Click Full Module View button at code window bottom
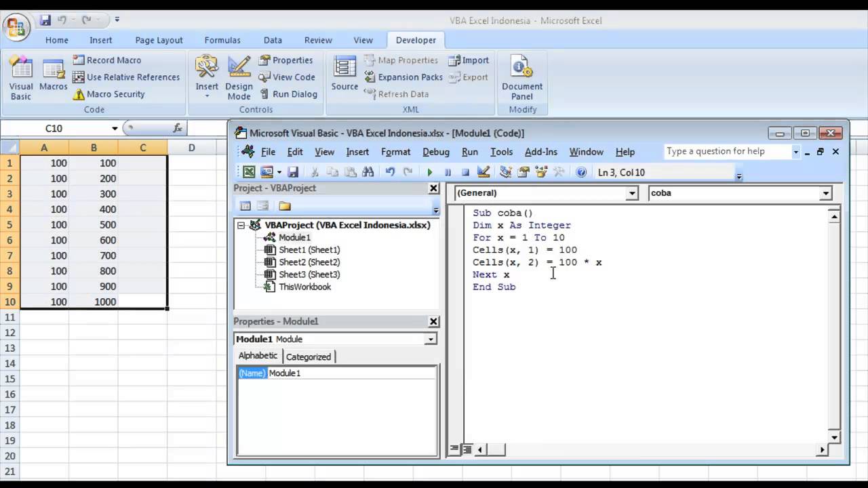This screenshot has height=488, width=868. pos(467,449)
